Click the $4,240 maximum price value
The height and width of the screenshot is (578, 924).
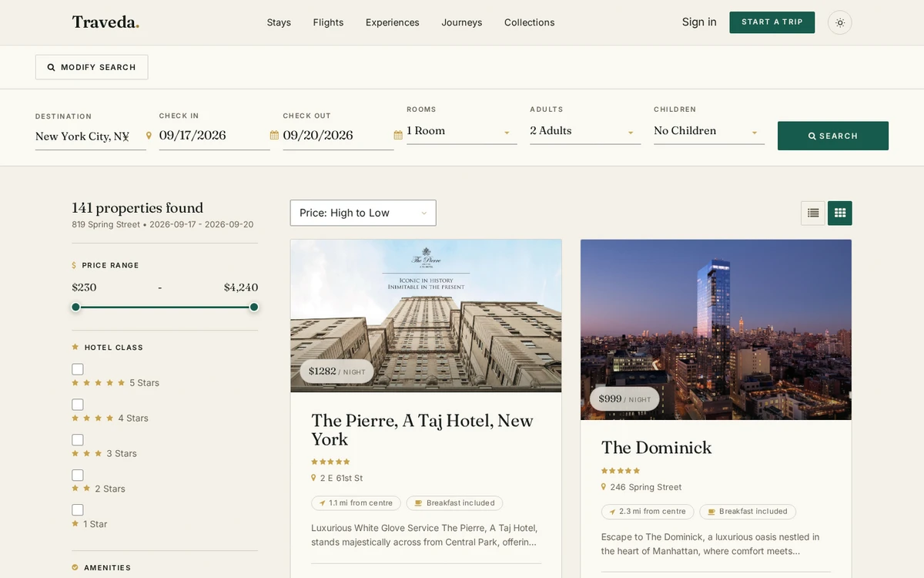pyautogui.click(x=241, y=287)
